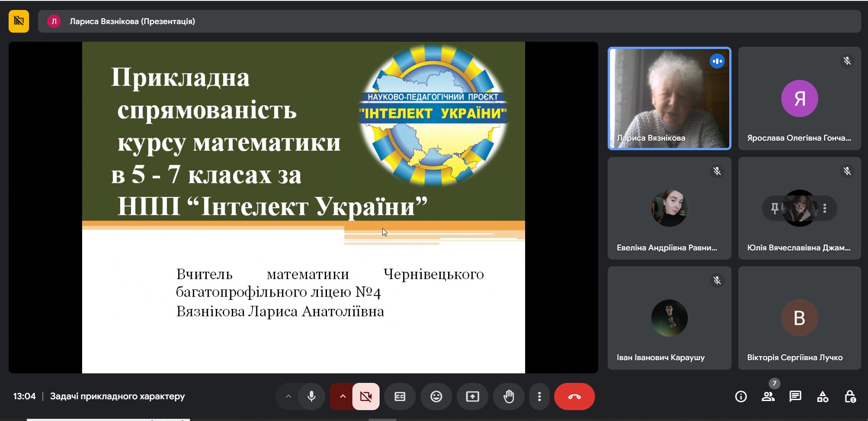Select Лариса Вязнікова video tile

(x=669, y=98)
